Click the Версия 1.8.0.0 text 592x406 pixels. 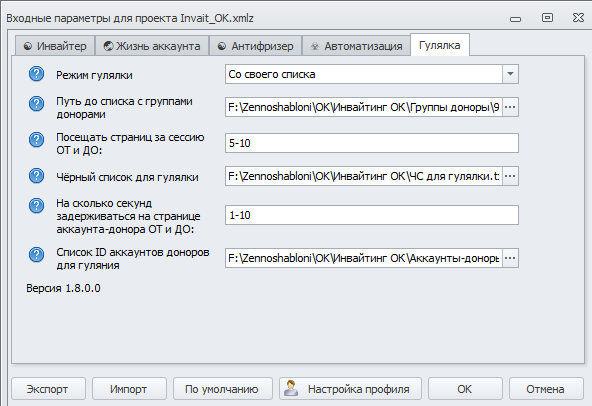pyautogui.click(x=63, y=288)
